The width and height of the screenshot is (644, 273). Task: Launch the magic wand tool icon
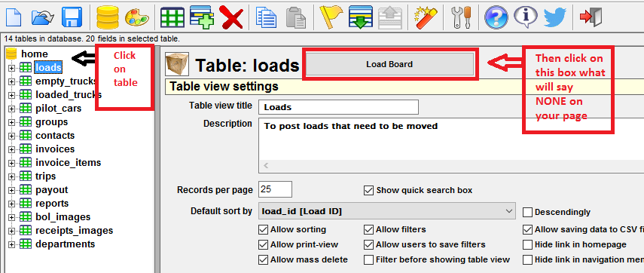(x=425, y=17)
